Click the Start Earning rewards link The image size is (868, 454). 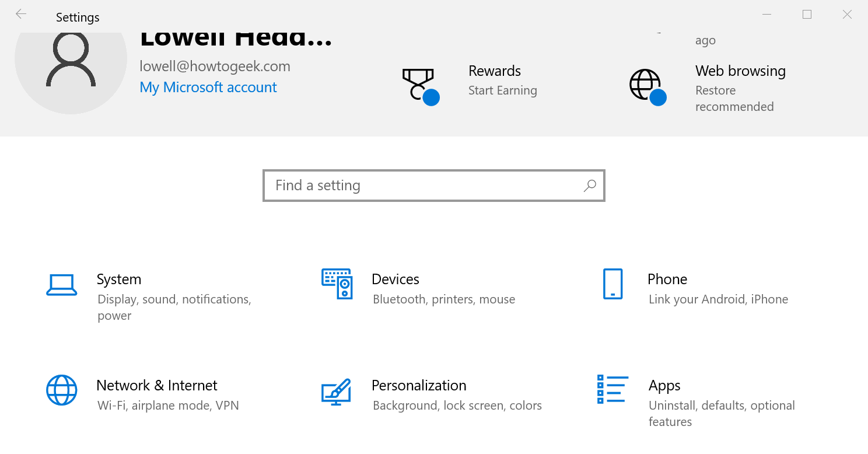502,90
